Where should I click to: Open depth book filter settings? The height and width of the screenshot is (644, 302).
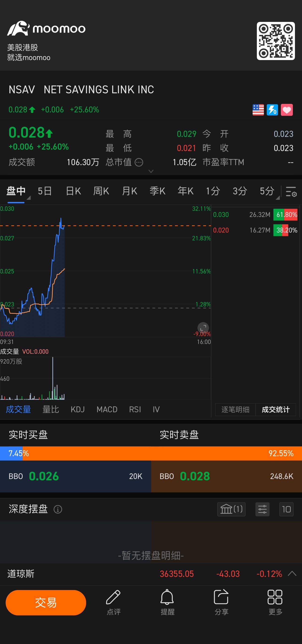262,509
